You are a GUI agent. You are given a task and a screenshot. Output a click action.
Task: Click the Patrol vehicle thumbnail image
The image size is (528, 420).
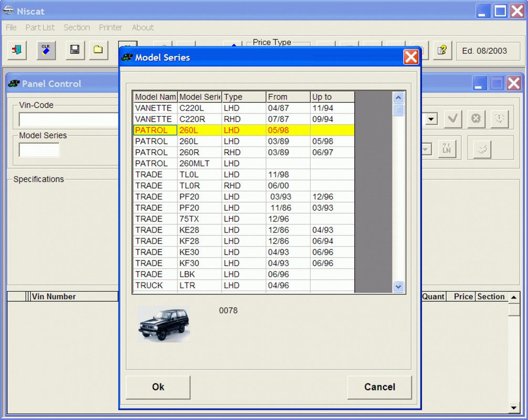click(164, 324)
